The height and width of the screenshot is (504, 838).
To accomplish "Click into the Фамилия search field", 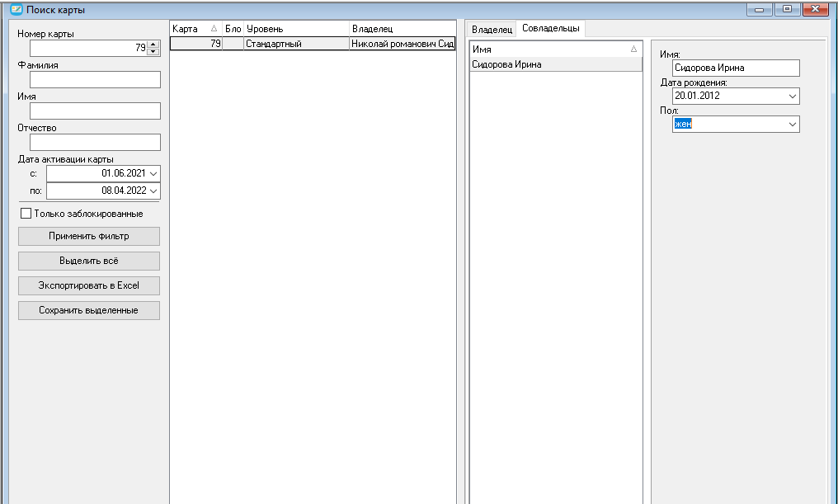I will pos(95,80).
